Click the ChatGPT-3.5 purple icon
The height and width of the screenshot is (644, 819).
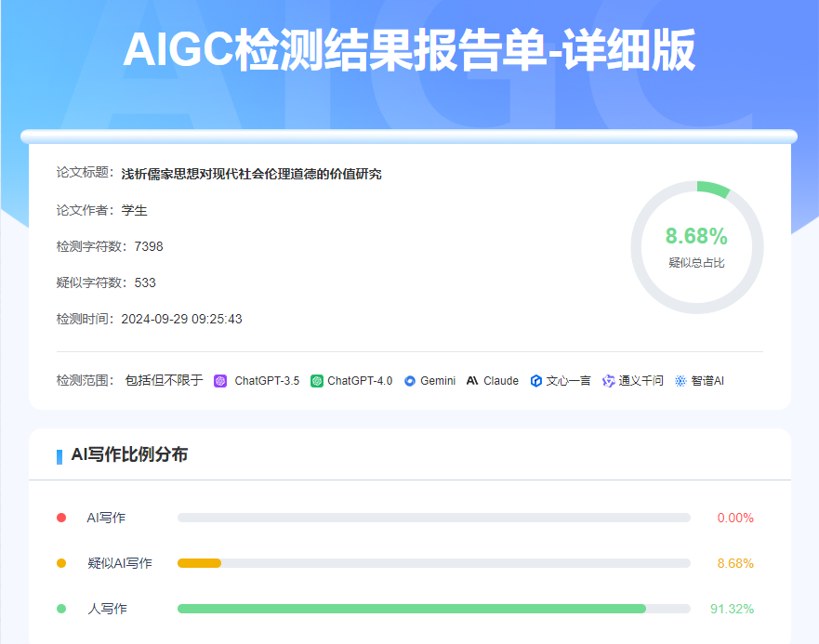pyautogui.click(x=220, y=381)
